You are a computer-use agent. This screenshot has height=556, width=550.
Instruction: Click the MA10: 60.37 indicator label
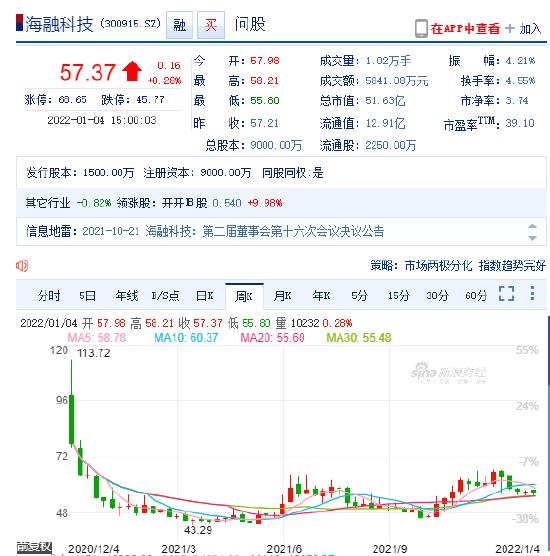tap(186, 338)
